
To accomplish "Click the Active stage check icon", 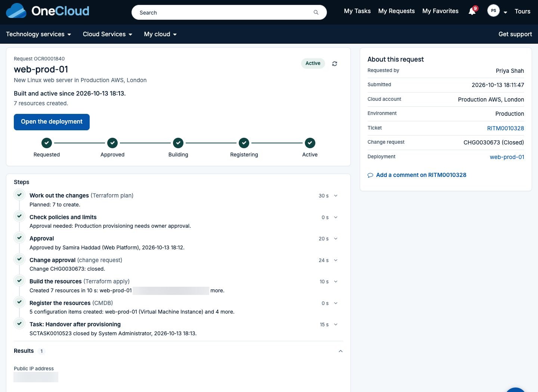I will [310, 143].
